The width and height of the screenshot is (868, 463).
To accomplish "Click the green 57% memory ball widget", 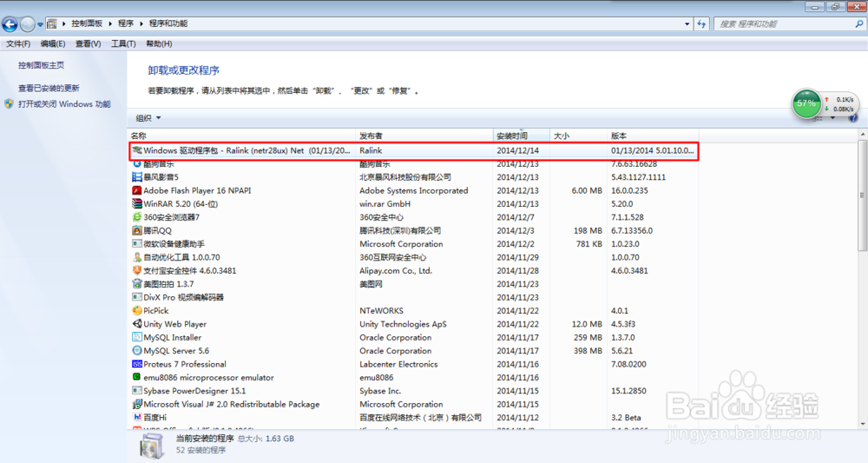I will point(806,103).
